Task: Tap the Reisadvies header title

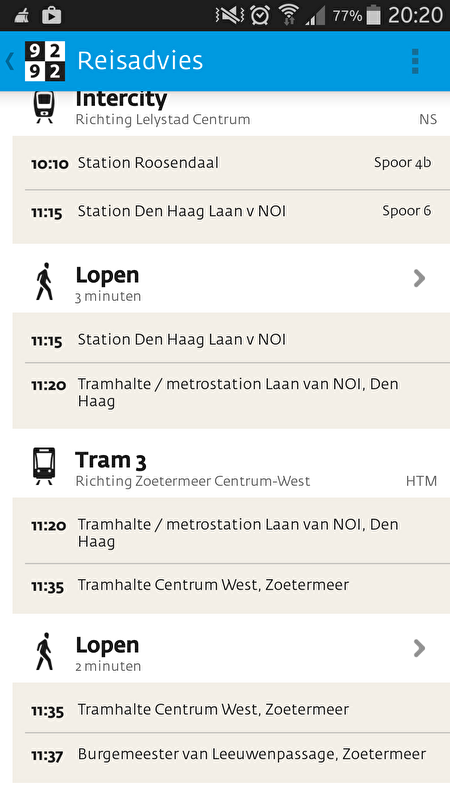Action: click(140, 61)
